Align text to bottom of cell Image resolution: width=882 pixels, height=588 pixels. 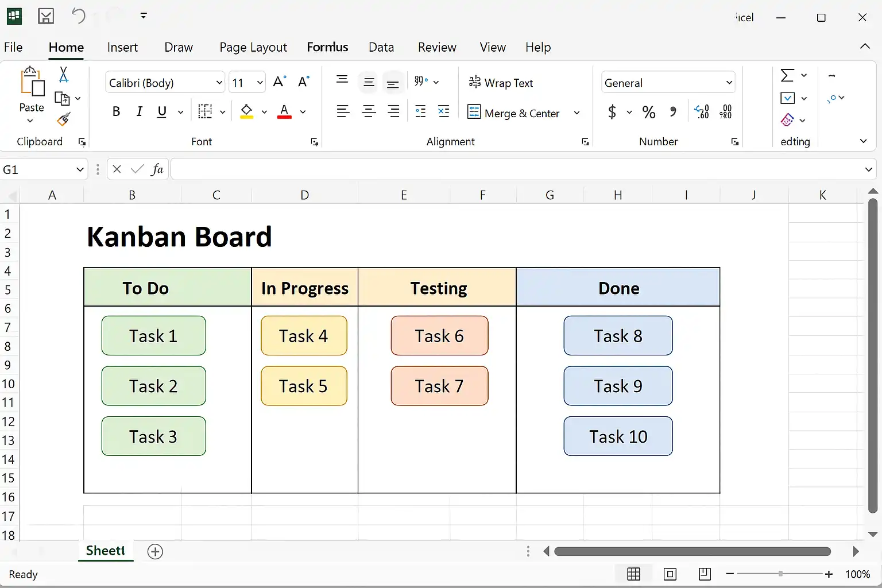[x=393, y=84]
